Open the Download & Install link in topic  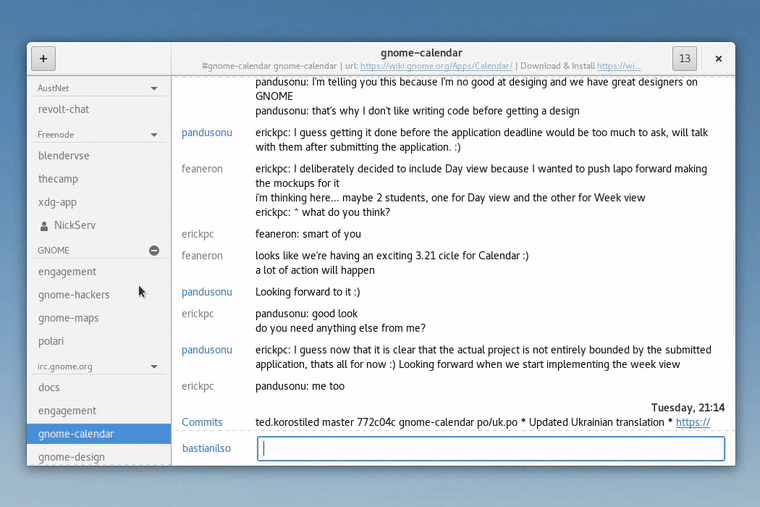618,66
